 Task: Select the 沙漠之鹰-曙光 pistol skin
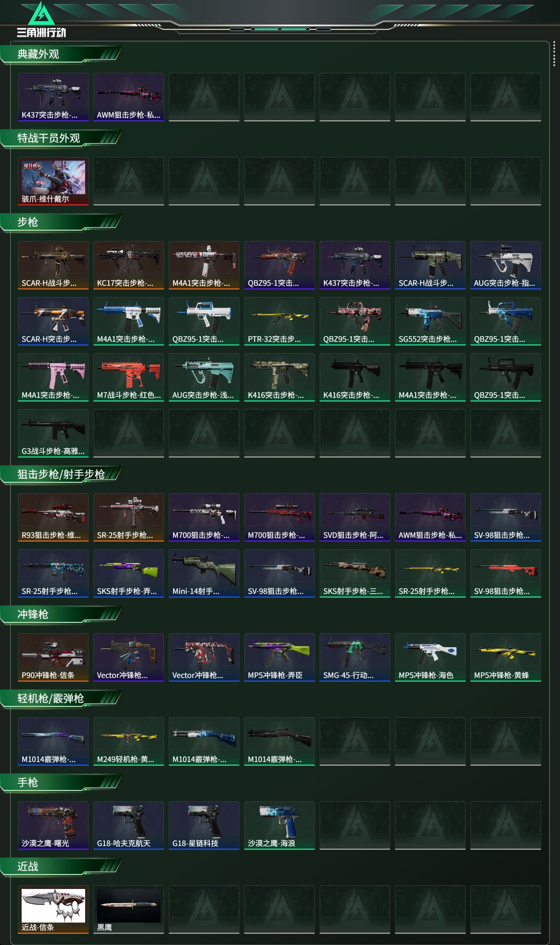click(x=53, y=825)
